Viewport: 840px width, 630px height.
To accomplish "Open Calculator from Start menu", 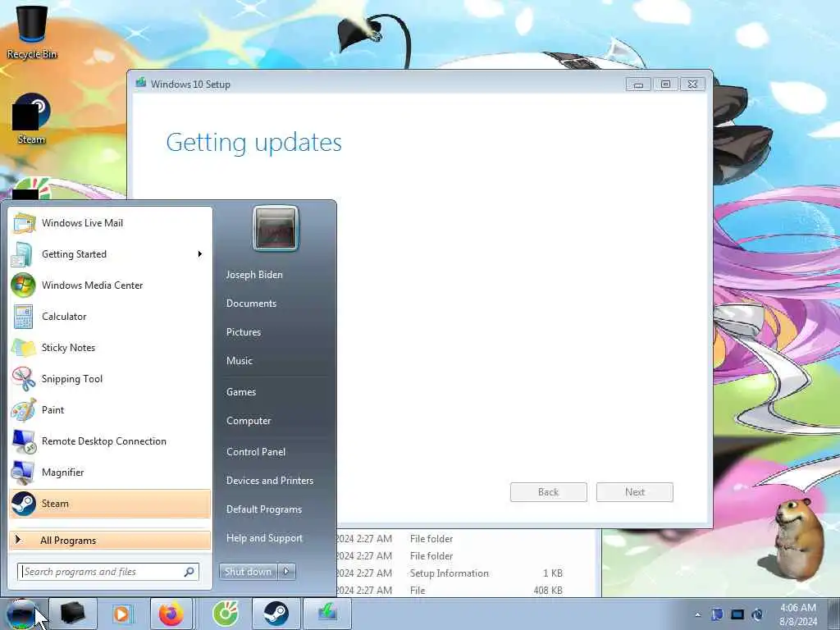I will point(111,316).
